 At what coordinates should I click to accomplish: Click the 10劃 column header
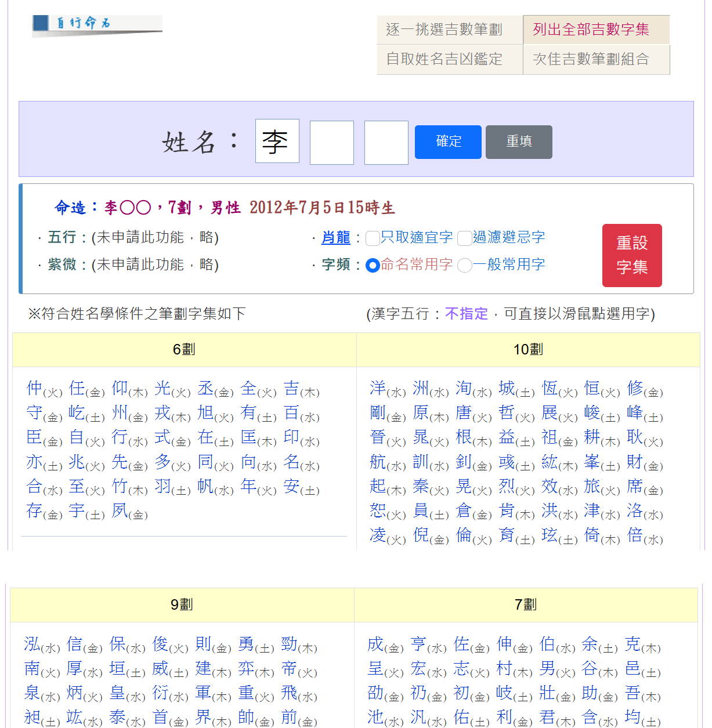(x=528, y=350)
